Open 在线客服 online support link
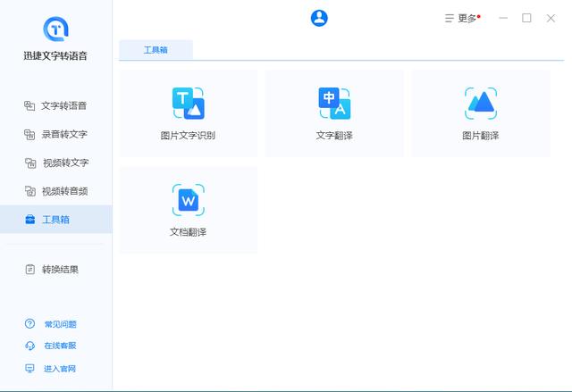Image resolution: width=572 pixels, height=392 pixels. tap(60, 346)
